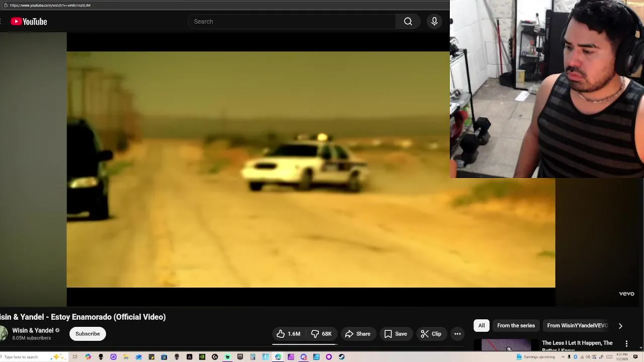The height and width of the screenshot is (362, 644).
Task: Subscribe to Wisin & Yandel
Action: coord(88,334)
